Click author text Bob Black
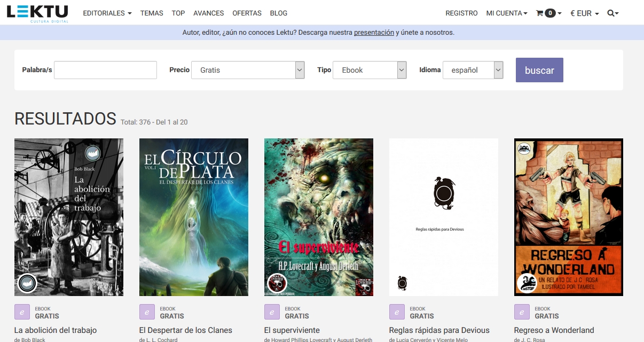Viewport: 644px width, 342px height. (x=34, y=340)
